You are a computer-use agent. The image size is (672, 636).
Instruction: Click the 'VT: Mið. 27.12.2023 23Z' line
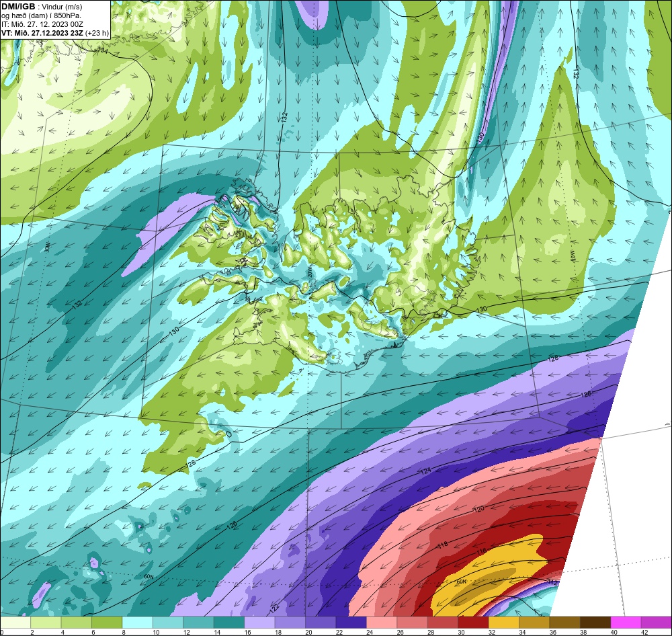click(42, 33)
